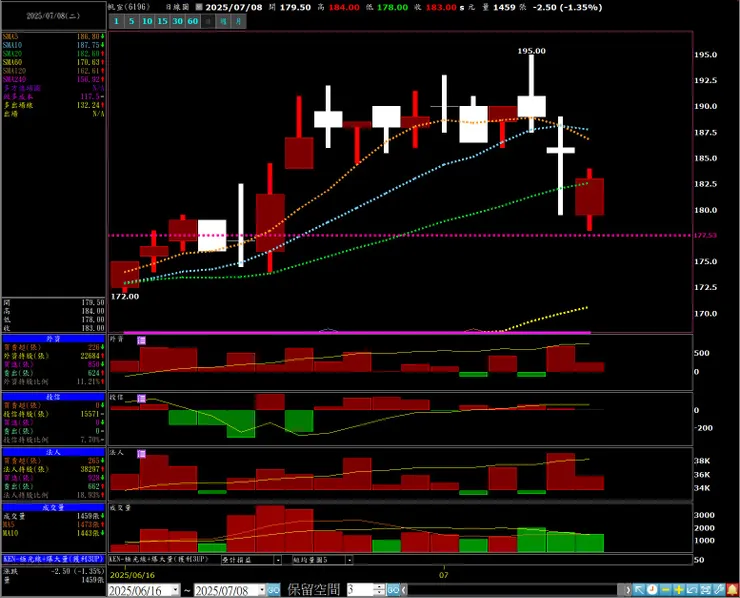Screen dimensions: 740x598
Task: Click the 成交量 1459張 value
Action: click(88, 516)
